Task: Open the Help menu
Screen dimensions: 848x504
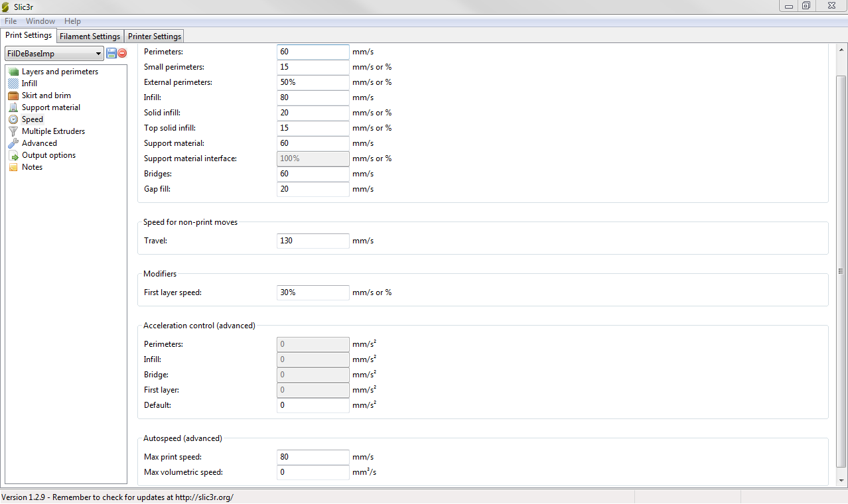Action: click(72, 21)
